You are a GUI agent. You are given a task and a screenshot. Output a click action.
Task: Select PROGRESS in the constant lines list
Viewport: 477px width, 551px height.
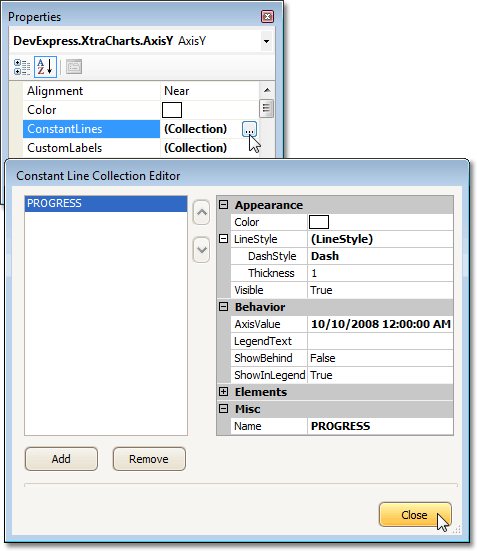coord(106,204)
